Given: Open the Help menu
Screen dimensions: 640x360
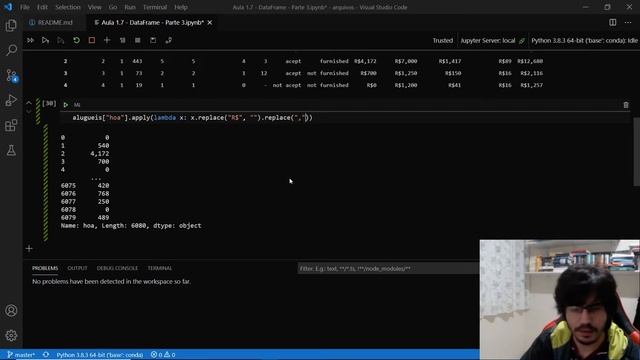Looking at the screenshot, I should click(181, 7).
